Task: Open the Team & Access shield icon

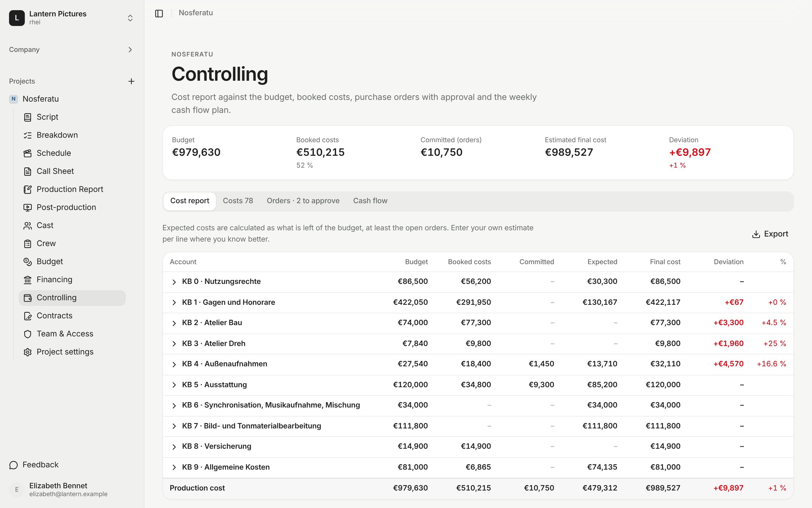Action: (28, 334)
